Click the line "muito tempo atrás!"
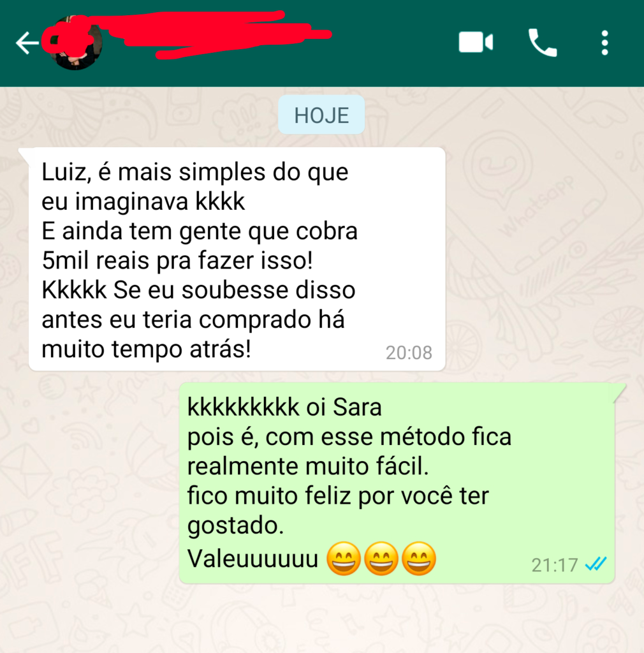 coord(146,349)
